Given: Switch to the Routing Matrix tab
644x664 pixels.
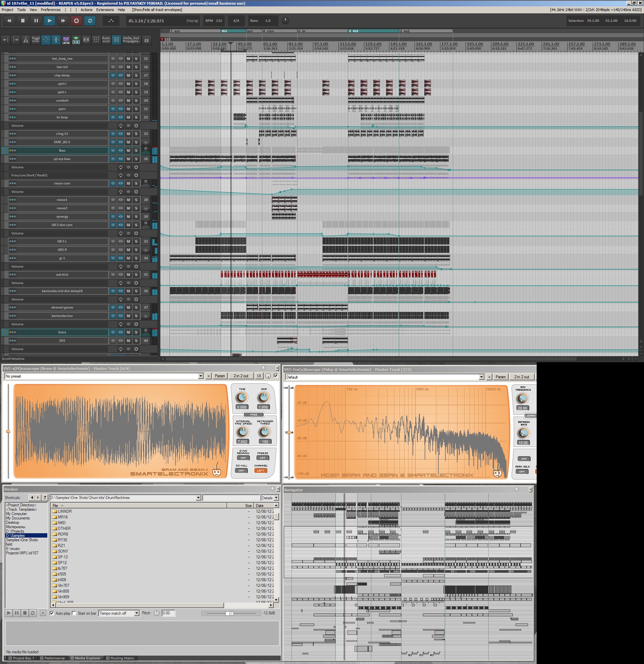Looking at the screenshot, I should (122, 658).
